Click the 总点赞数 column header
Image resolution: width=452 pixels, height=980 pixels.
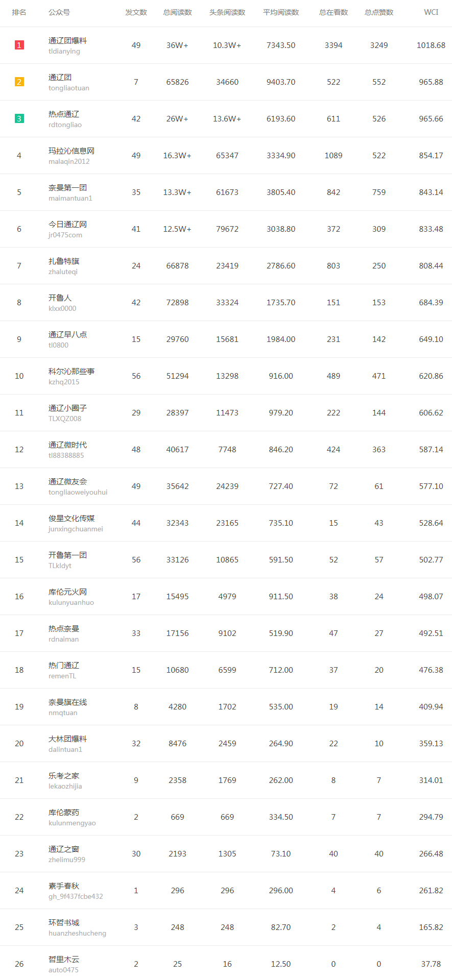(x=379, y=12)
